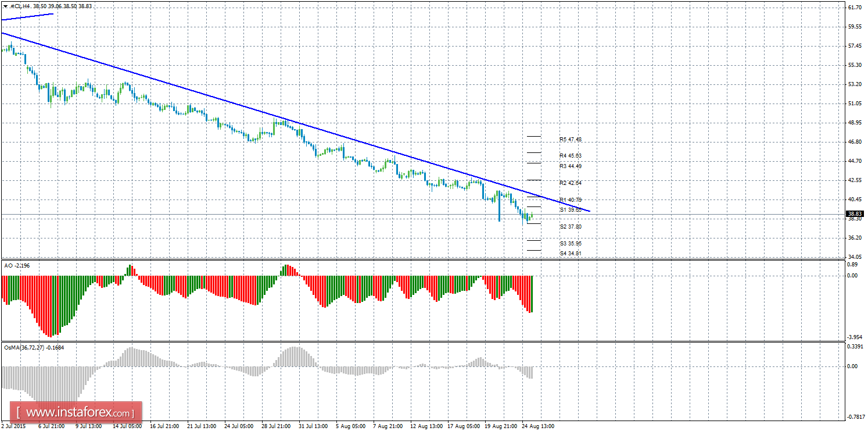Click the 28 Jul 21:00 time label
The image size is (868, 431).
click(x=276, y=426)
